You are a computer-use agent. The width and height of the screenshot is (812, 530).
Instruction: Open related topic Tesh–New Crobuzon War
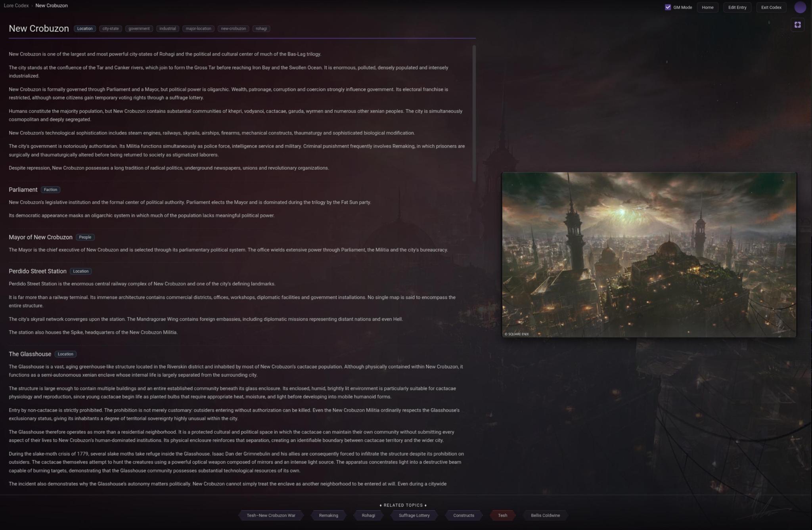(271, 515)
